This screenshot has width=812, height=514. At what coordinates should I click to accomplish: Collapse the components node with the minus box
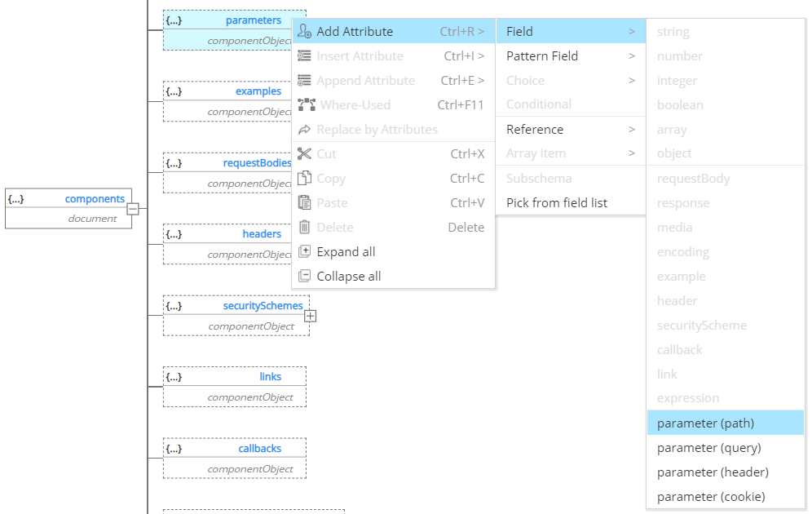pos(134,209)
